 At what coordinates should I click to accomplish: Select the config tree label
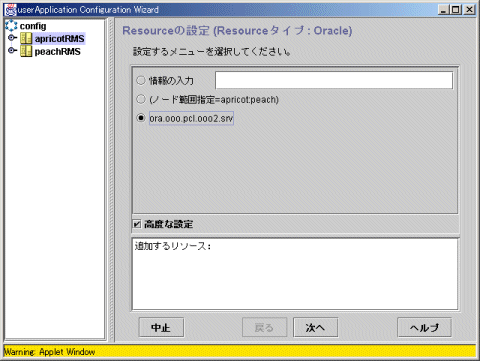(33, 26)
